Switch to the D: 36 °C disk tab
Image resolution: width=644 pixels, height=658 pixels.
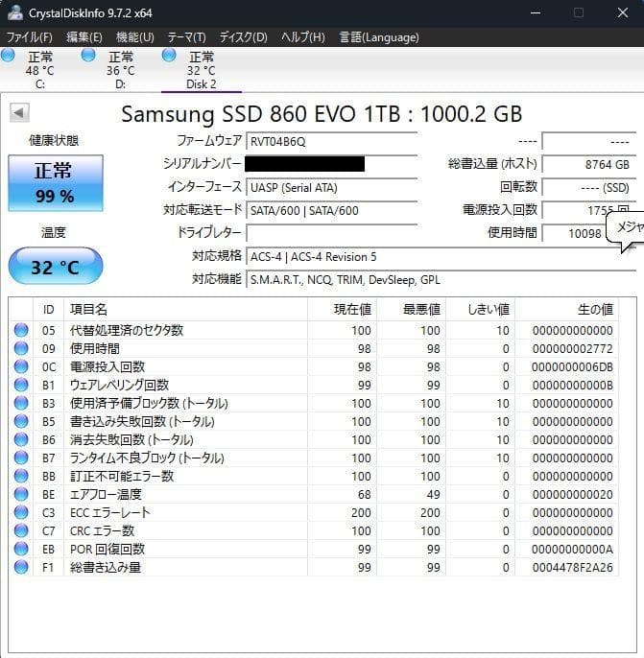(121, 70)
